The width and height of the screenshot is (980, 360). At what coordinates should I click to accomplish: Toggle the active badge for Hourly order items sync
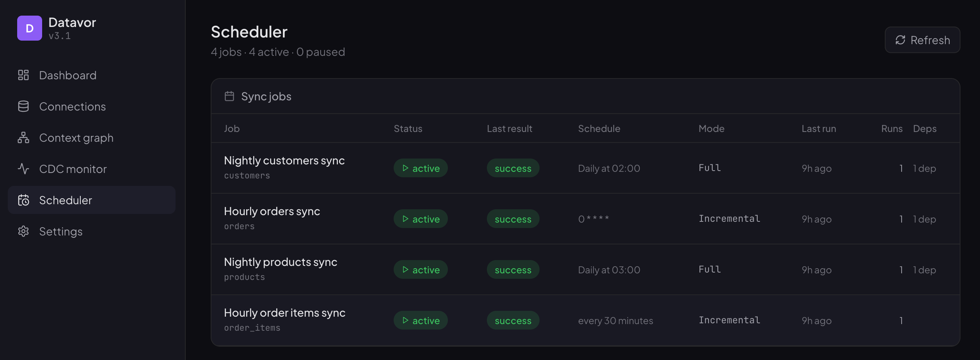(421, 320)
